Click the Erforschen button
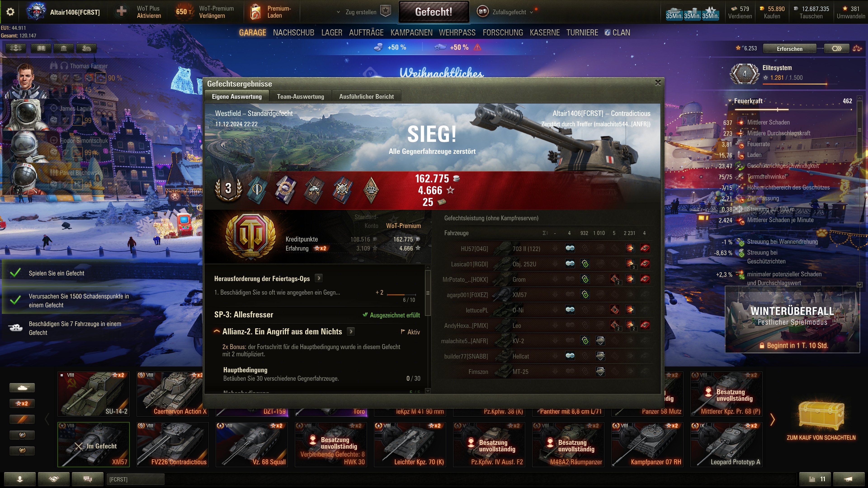 coord(790,49)
